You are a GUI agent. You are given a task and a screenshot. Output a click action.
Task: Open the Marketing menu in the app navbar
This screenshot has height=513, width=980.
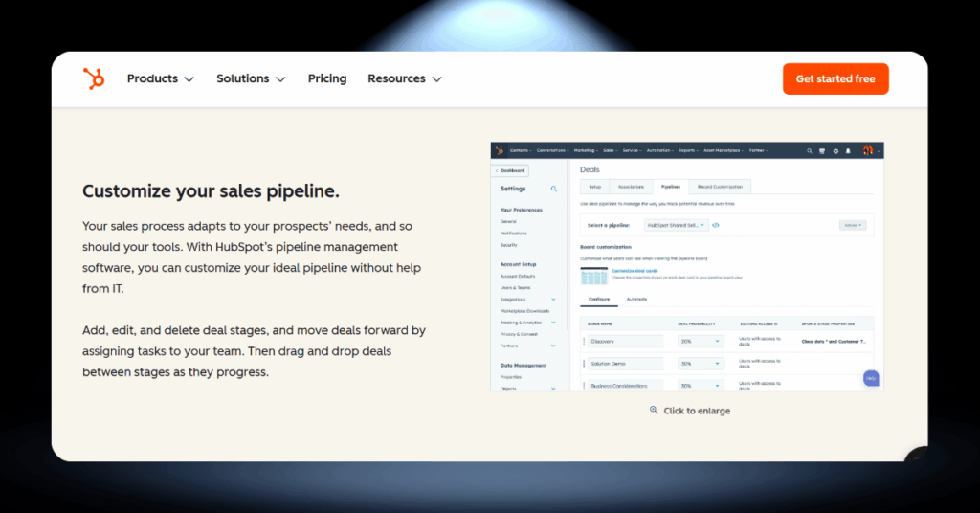pos(586,150)
